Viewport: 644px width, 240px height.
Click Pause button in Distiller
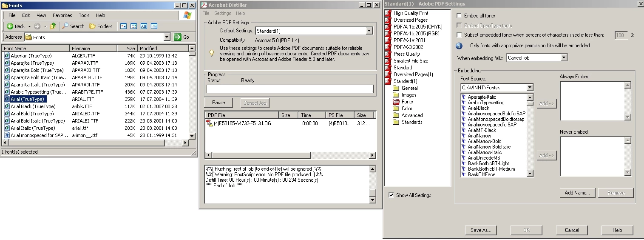[218, 103]
